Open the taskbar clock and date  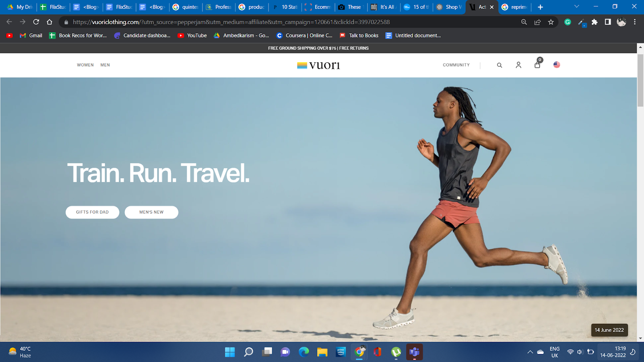coord(613,352)
